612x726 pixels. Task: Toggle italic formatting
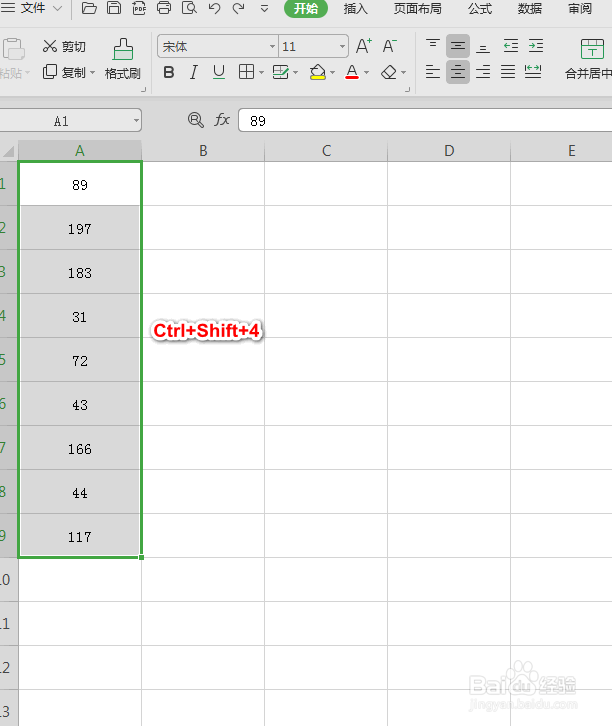(194, 72)
